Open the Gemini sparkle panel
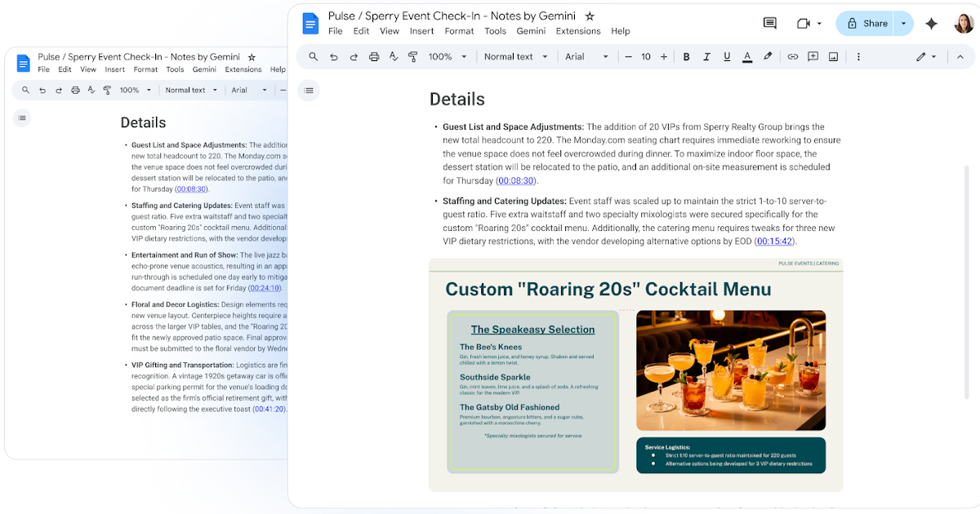The image size is (980, 514). click(x=931, y=24)
